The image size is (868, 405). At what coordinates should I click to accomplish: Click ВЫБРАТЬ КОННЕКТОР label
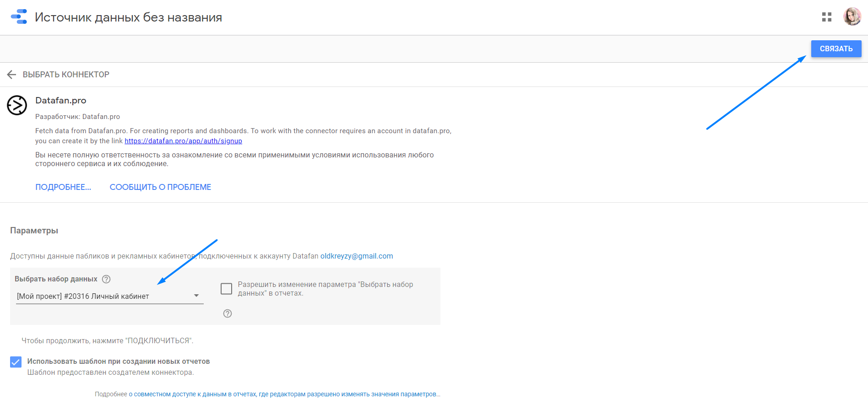66,75
